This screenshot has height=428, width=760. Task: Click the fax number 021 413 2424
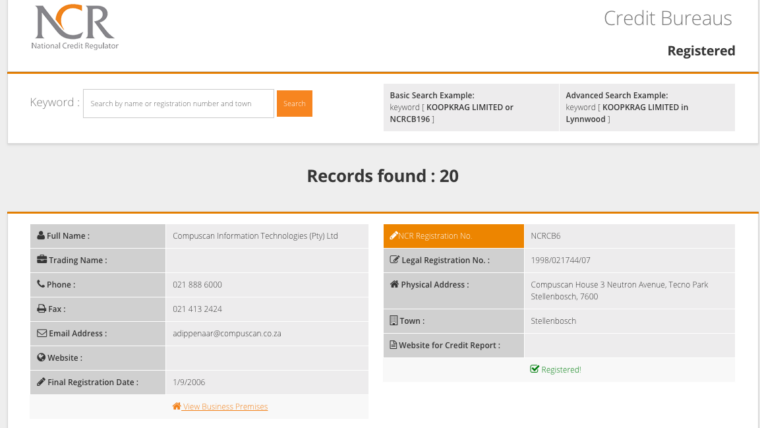click(x=197, y=309)
